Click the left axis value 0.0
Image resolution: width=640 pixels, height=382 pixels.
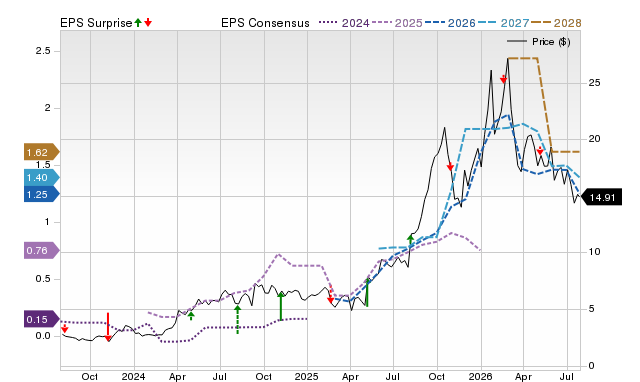click(43, 336)
